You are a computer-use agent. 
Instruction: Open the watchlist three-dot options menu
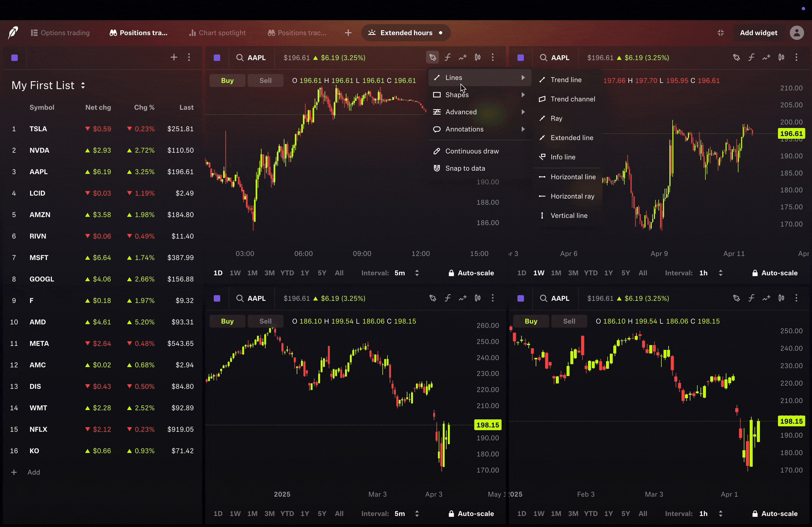pyautogui.click(x=189, y=58)
